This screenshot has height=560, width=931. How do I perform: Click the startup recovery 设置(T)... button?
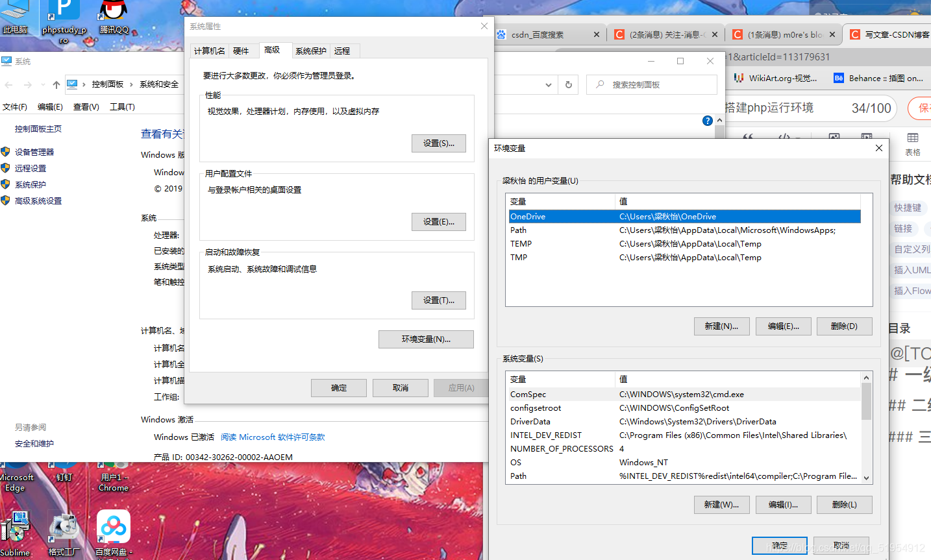point(439,300)
